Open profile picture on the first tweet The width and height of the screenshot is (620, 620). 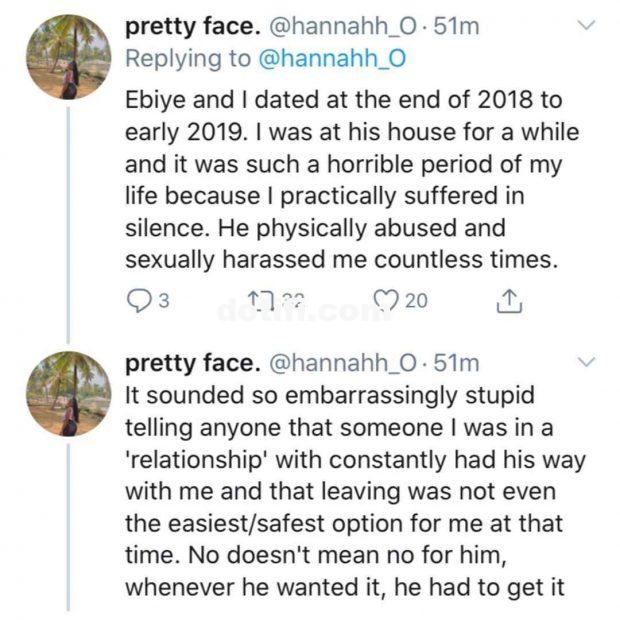coord(69,57)
